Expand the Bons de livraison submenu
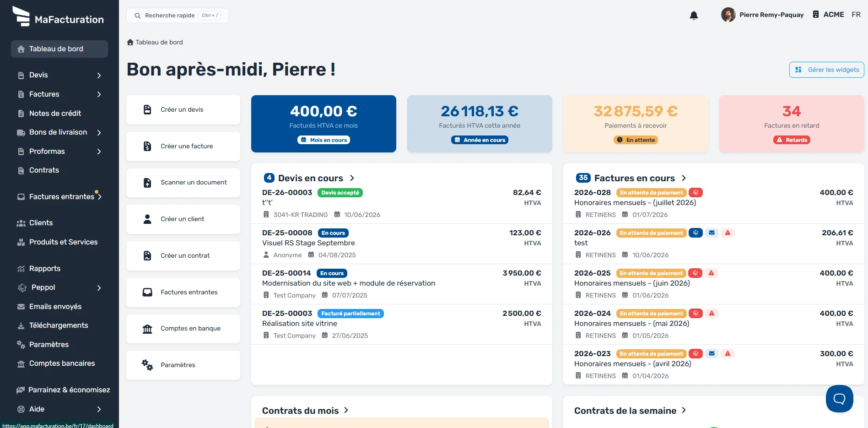Screen dimensions: 868x428 (99, 132)
